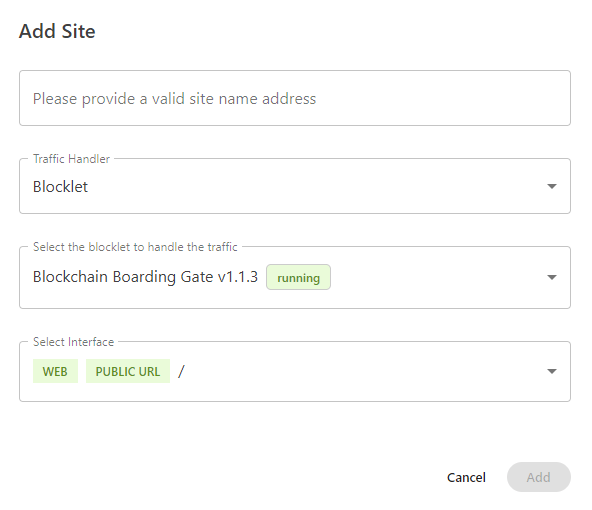The height and width of the screenshot is (510, 592).
Task: Click the Add button
Action: 539,477
